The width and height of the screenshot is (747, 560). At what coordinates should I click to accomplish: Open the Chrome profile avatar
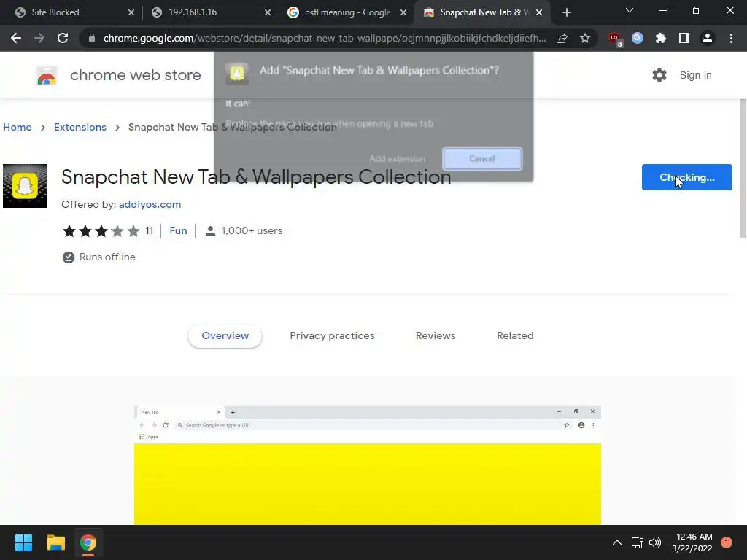point(708,38)
